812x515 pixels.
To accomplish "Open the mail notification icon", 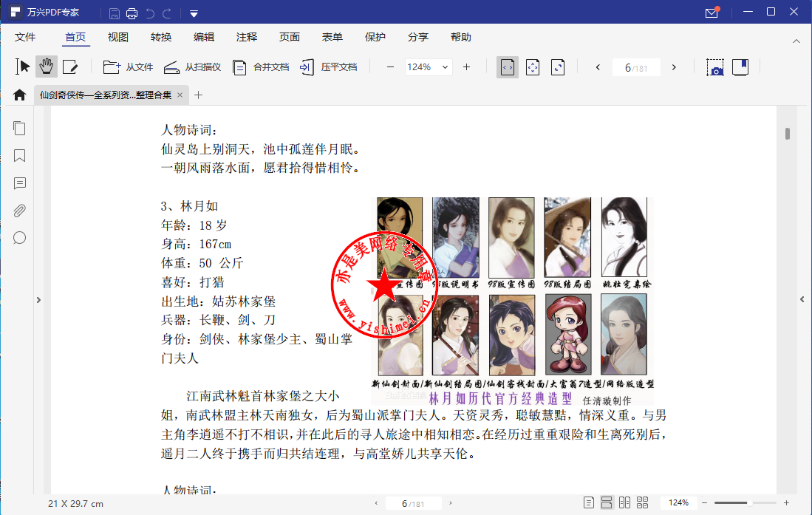I will tap(712, 13).
